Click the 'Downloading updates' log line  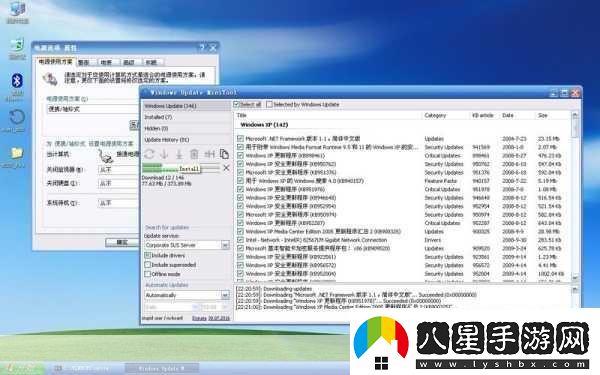click(x=275, y=289)
